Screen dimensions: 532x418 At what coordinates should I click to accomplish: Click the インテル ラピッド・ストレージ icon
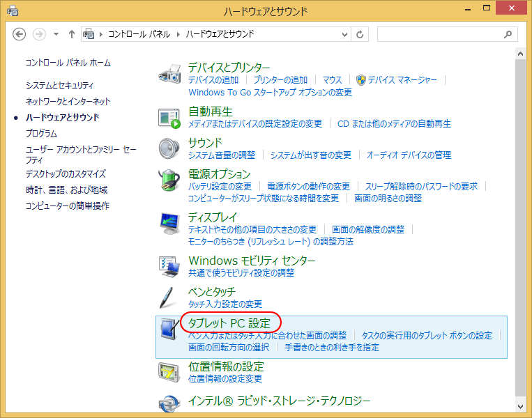[169, 403]
